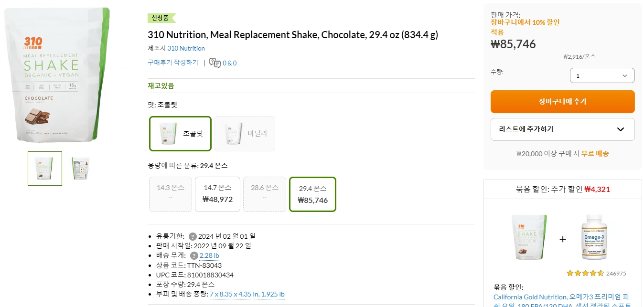Screen dimensions: 644x307
Task: Click the help icon beside 배송 무게
Action: pyautogui.click(x=194, y=255)
